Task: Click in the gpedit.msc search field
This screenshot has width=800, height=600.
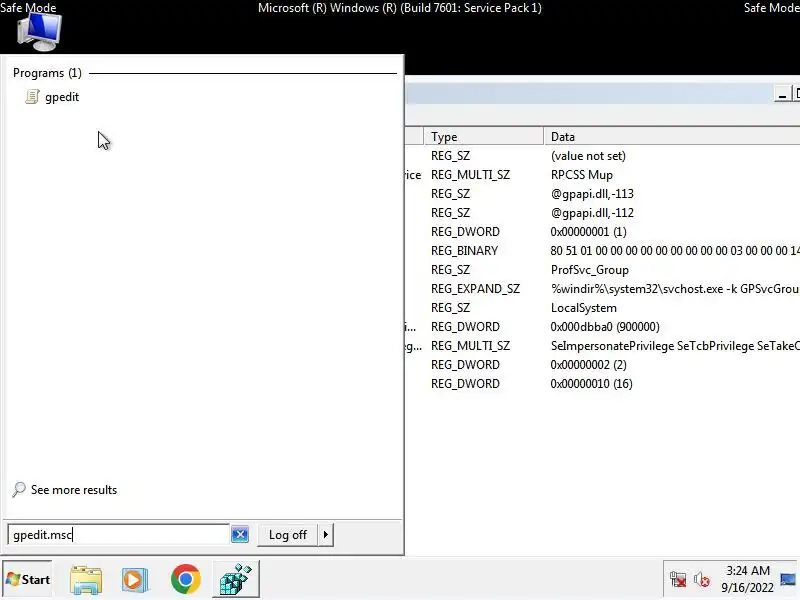Action: click(118, 534)
